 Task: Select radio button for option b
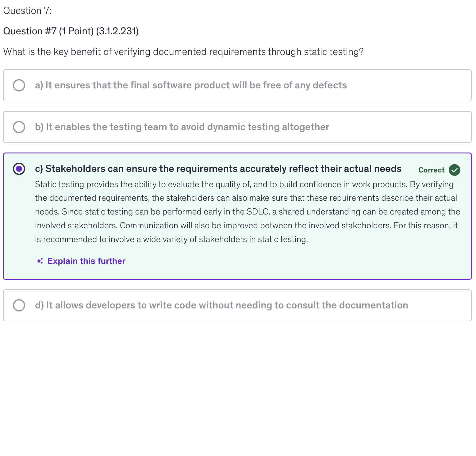[19, 127]
